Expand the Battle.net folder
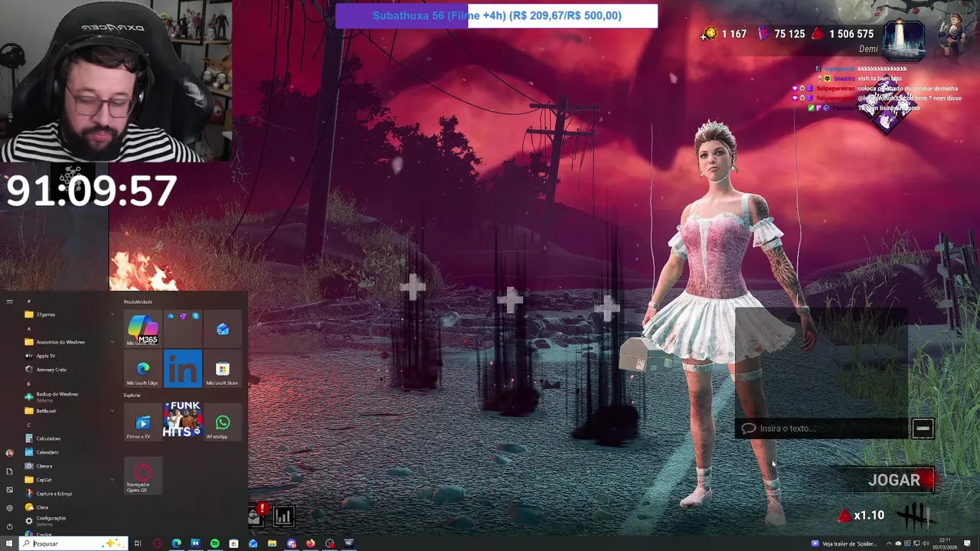This screenshot has width=980, height=551. coord(69,411)
